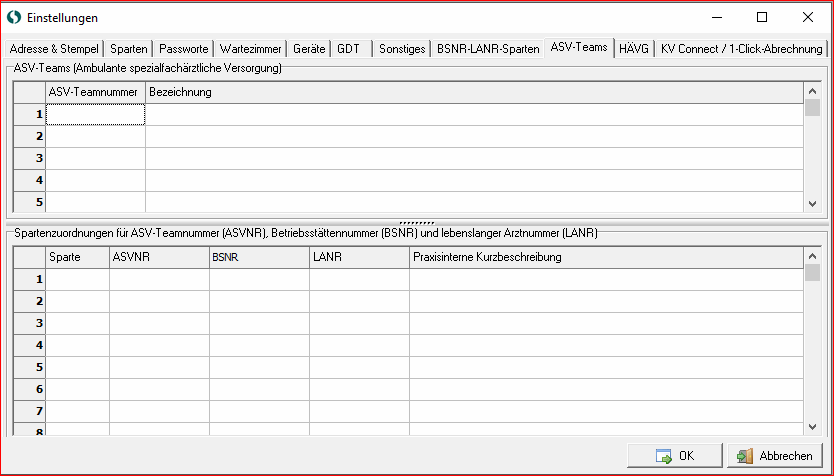Click the Bezeichnung column header
Screen dimensions: 834x476
click(x=474, y=92)
